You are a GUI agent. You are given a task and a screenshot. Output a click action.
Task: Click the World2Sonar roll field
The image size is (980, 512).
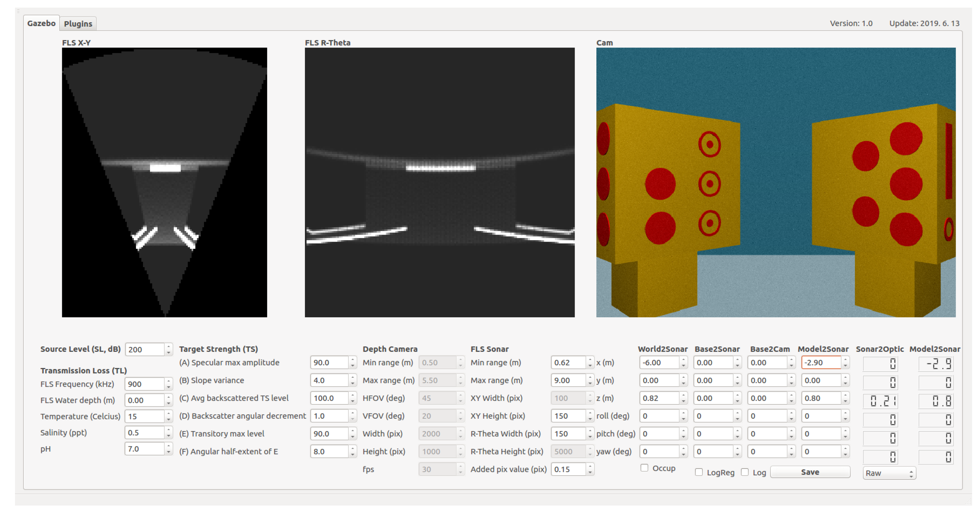click(x=660, y=416)
